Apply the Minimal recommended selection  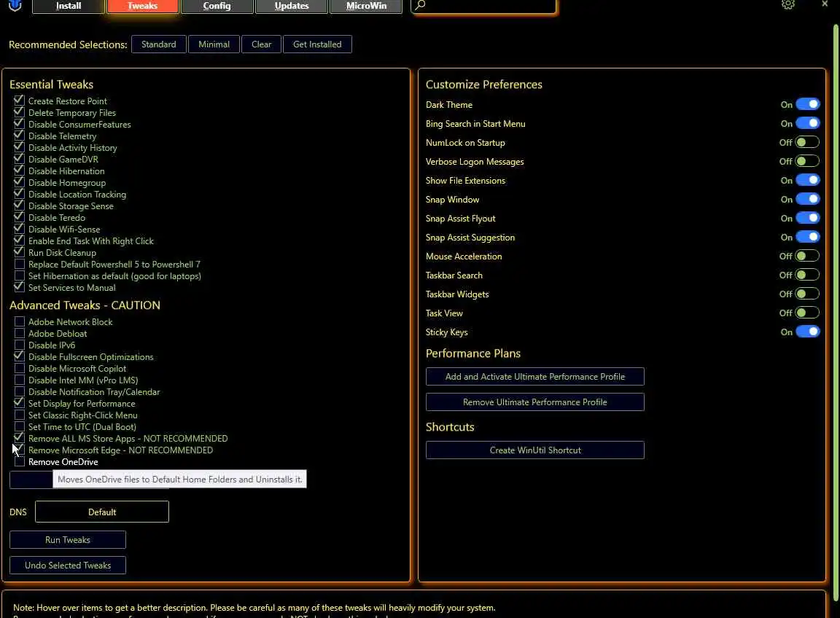click(214, 44)
